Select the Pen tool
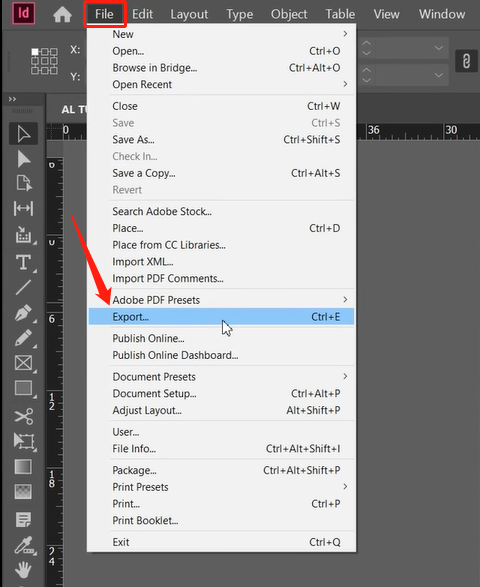This screenshot has width=480, height=587. (23, 313)
